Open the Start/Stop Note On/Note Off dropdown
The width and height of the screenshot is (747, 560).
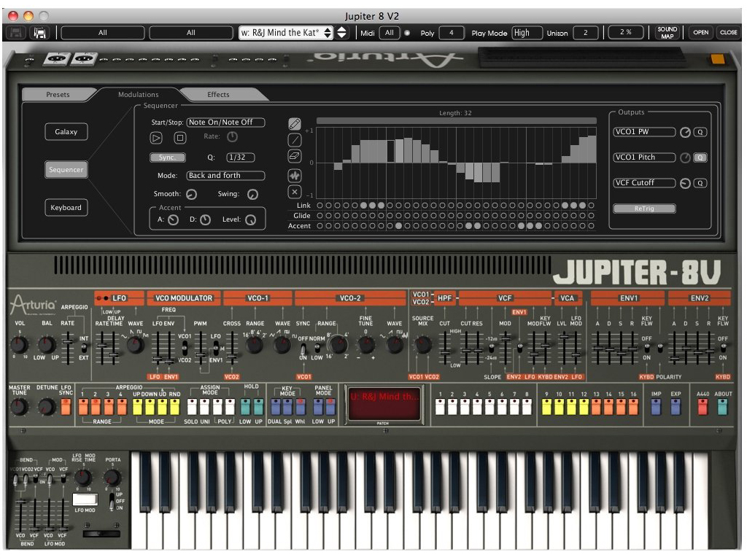tap(225, 122)
